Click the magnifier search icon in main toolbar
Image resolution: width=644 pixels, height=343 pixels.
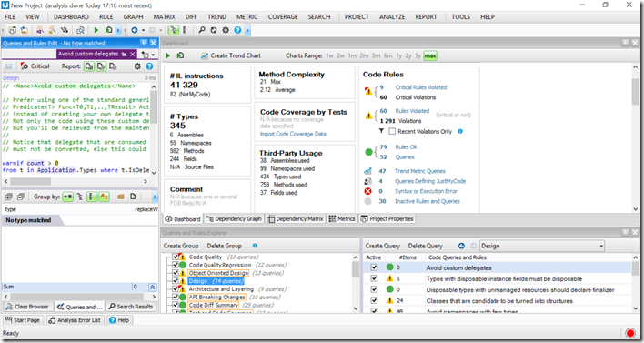(x=202, y=30)
